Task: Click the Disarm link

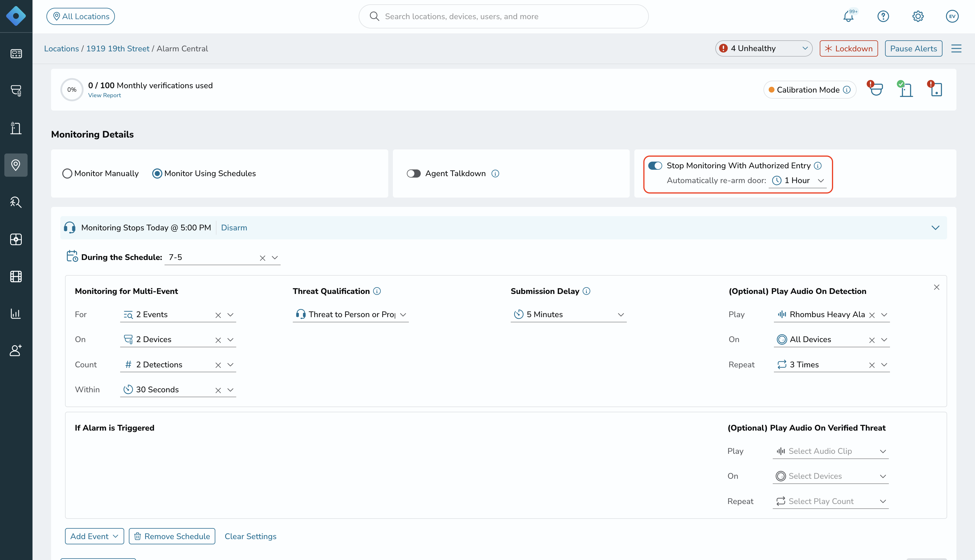Action: 234,228
